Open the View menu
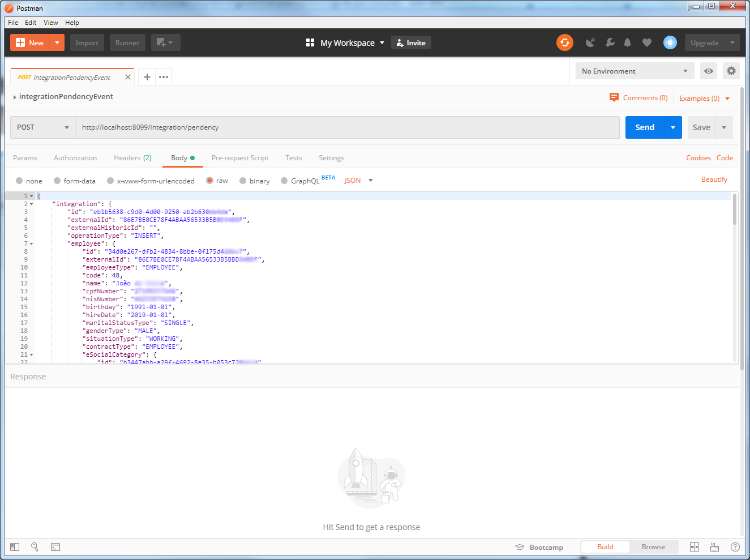 tap(51, 23)
